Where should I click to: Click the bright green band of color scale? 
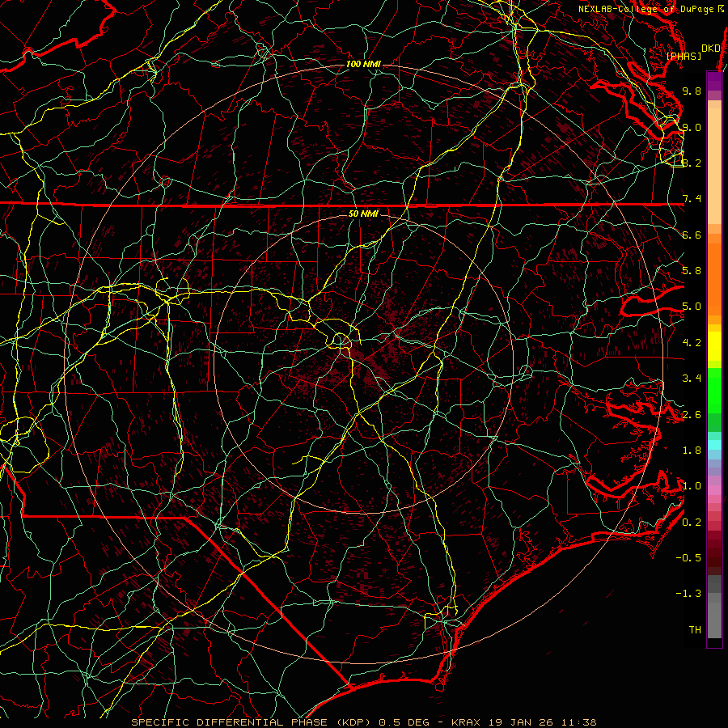pyautogui.click(x=714, y=391)
